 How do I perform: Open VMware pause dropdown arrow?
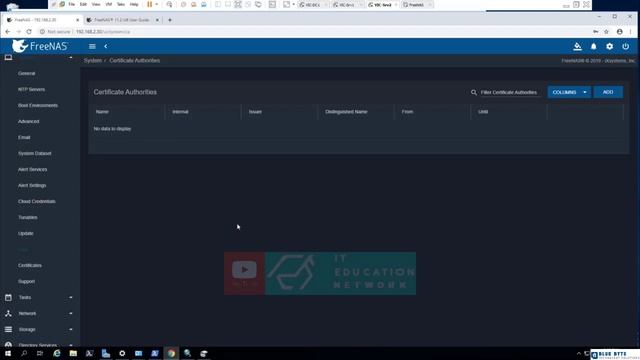click(x=157, y=4)
